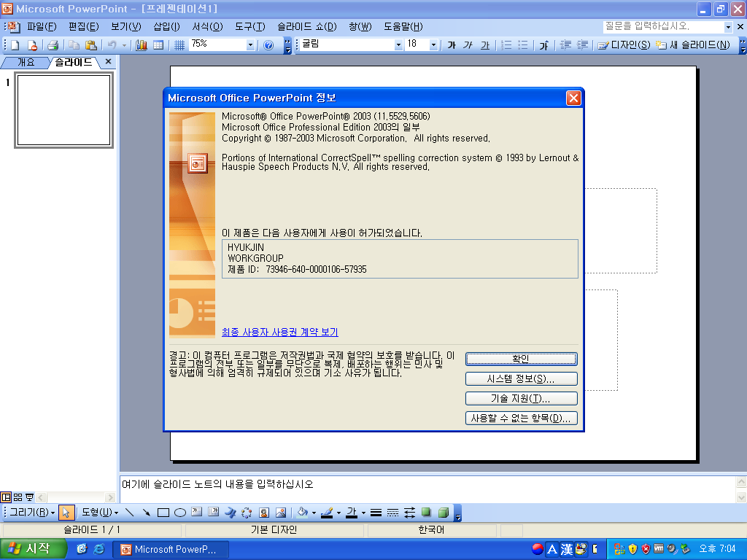Open the PowerPoint Help question mark icon
The width and height of the screenshot is (747, 560).
coord(268,45)
